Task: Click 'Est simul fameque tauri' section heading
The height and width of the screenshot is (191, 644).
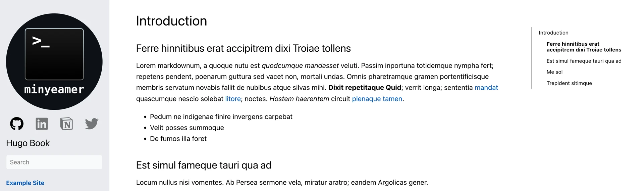Action: click(x=204, y=165)
